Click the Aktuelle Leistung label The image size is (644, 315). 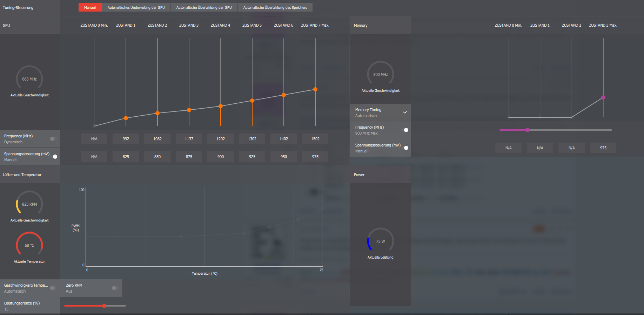click(x=381, y=257)
